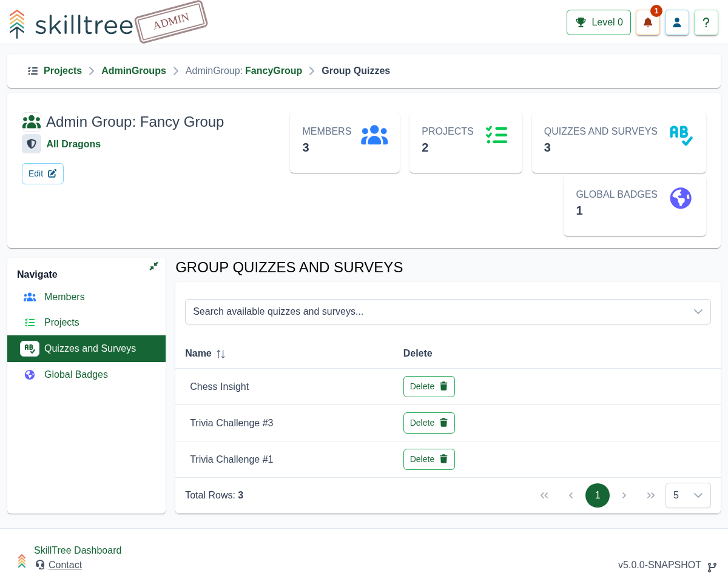Open the Contact footer link
The width and height of the screenshot is (728, 587).
click(65, 565)
